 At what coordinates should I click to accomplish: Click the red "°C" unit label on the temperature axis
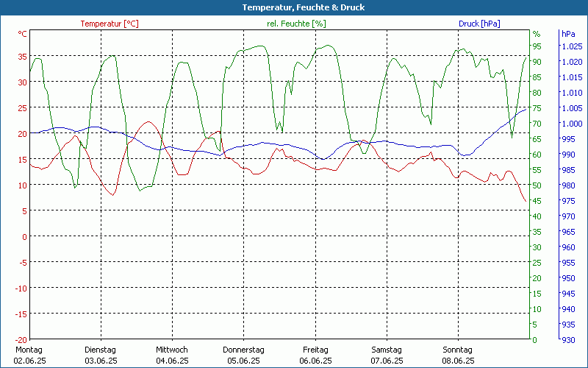23,34
